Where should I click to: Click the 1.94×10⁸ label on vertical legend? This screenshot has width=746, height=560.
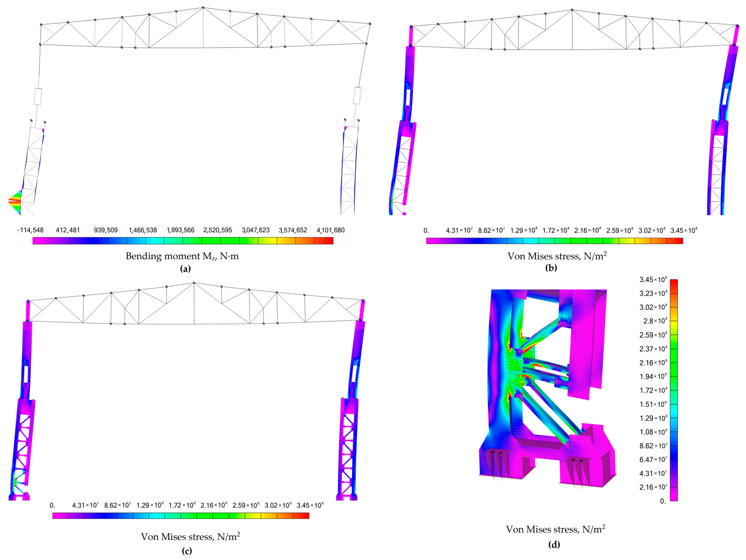tap(653, 377)
